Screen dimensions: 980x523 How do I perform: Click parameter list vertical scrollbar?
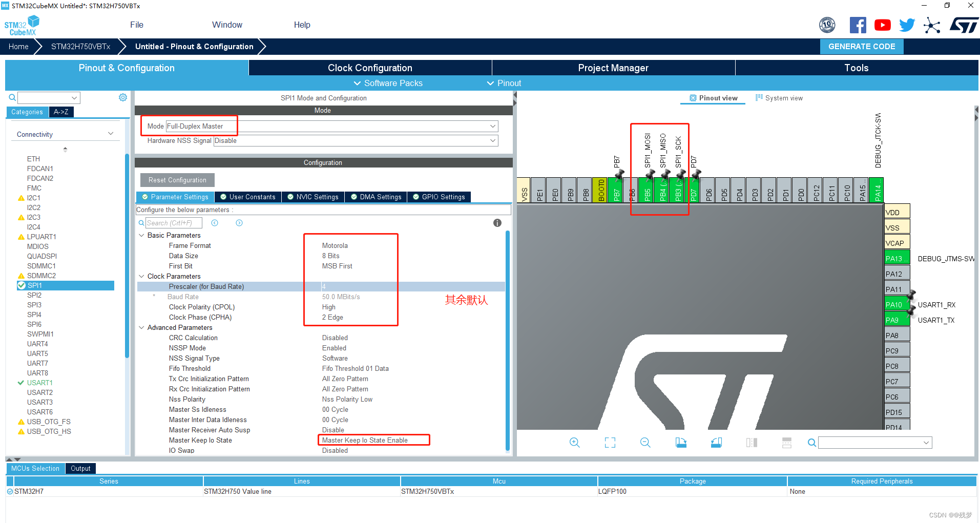click(x=508, y=340)
